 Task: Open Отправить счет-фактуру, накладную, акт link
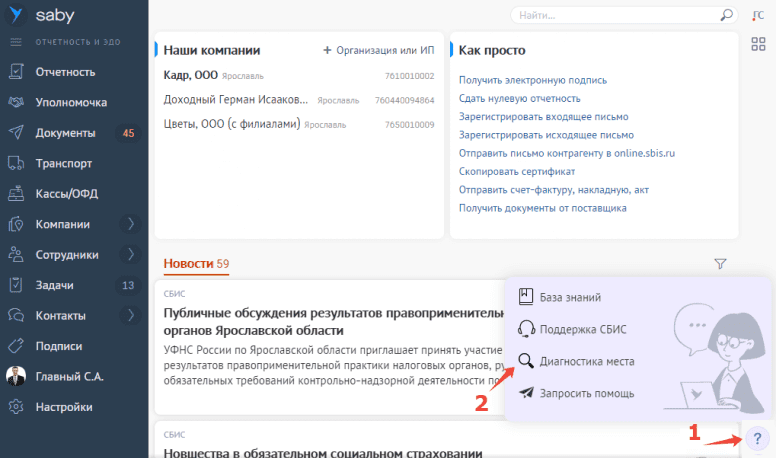(x=553, y=190)
